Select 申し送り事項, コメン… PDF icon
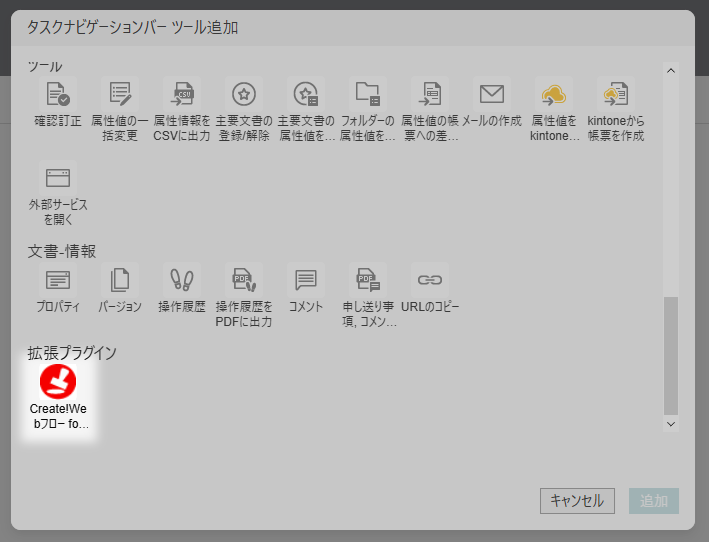Viewport: 709px width, 542px height. pos(368,280)
